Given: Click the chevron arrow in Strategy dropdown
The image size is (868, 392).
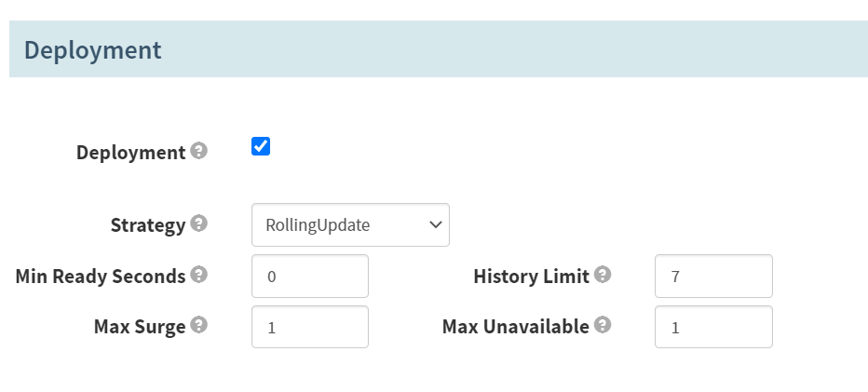Looking at the screenshot, I should 436,224.
